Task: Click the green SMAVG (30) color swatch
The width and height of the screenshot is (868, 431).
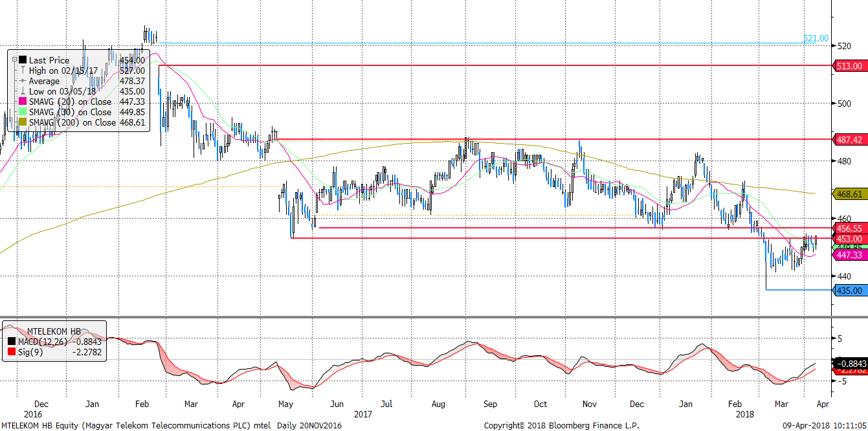Action: pos(23,112)
